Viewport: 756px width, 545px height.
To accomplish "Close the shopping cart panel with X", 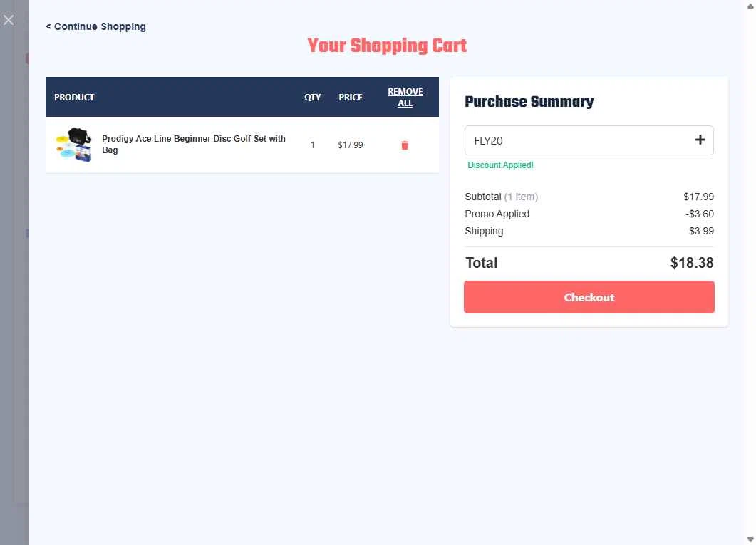I will [9, 20].
